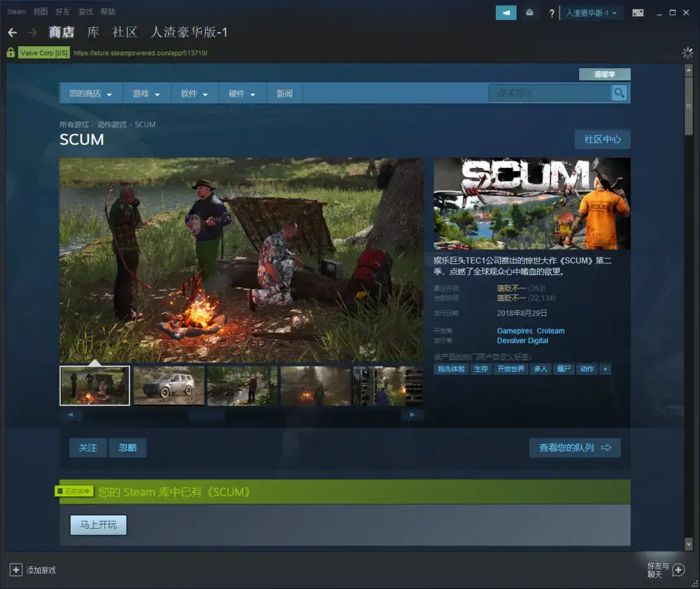Open the 所有游戏 breadcrumb link
The image size is (700, 589).
pos(74,125)
